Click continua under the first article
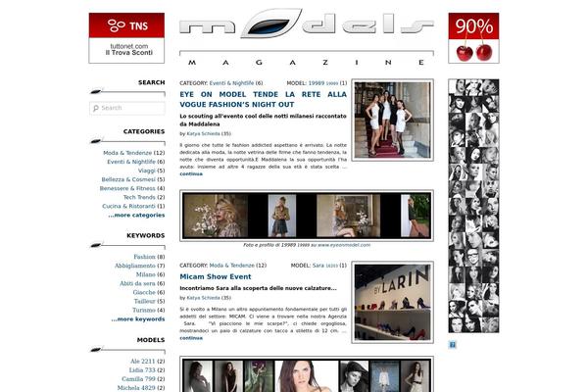Image resolution: width=588 pixels, height=392 pixels. (191, 173)
